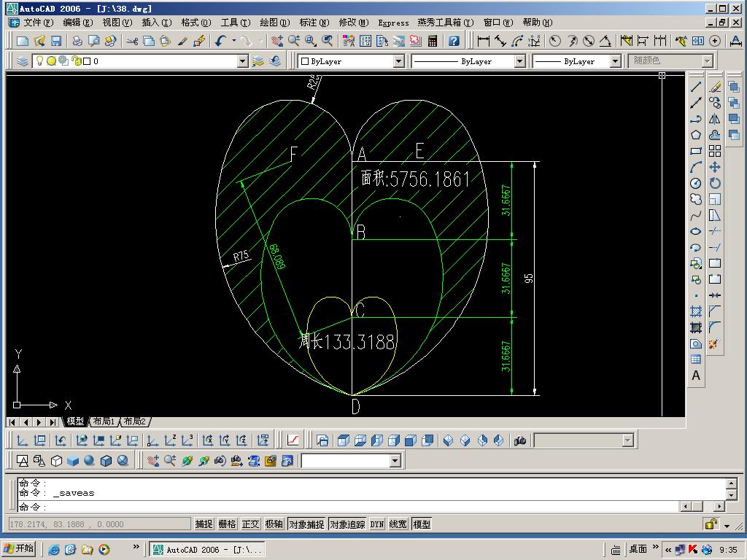Select the Erase modify tool
Image resolution: width=747 pixels, height=560 pixels.
tap(715, 87)
